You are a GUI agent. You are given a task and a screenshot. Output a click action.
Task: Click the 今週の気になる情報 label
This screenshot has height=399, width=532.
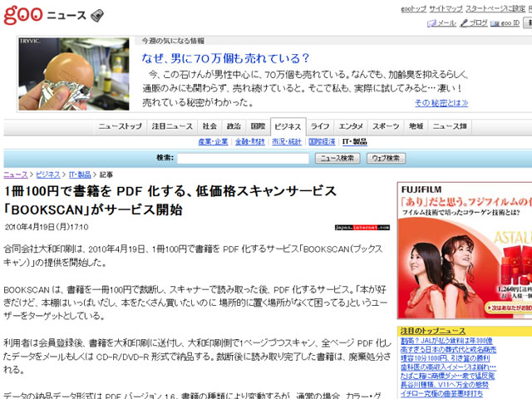click(x=173, y=41)
